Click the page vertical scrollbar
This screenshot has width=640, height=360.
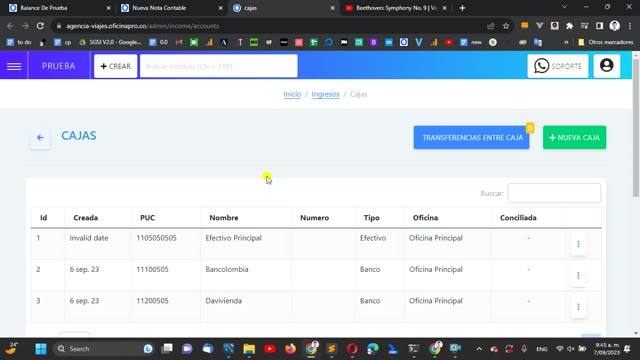coord(636,127)
